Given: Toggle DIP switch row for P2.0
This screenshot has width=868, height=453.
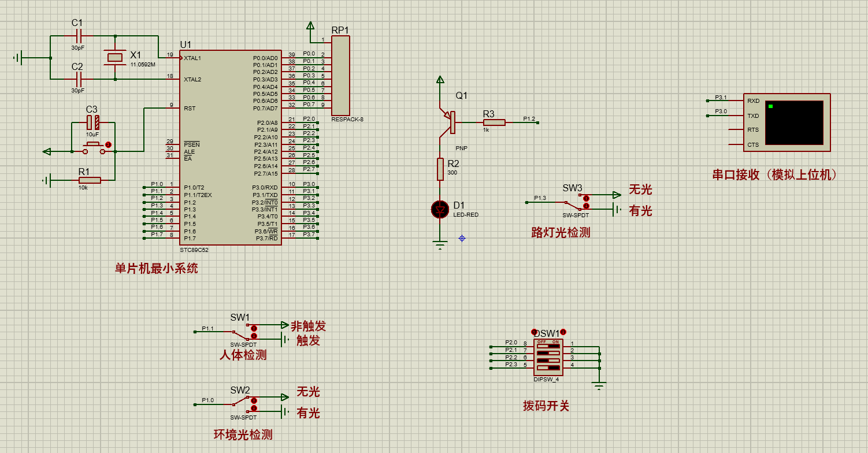Looking at the screenshot, I should coord(548,346).
